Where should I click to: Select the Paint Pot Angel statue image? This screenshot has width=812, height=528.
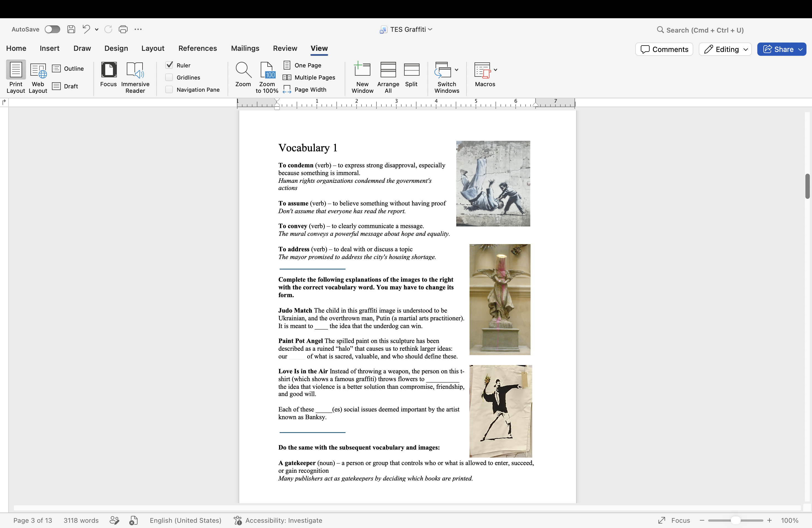500,299
